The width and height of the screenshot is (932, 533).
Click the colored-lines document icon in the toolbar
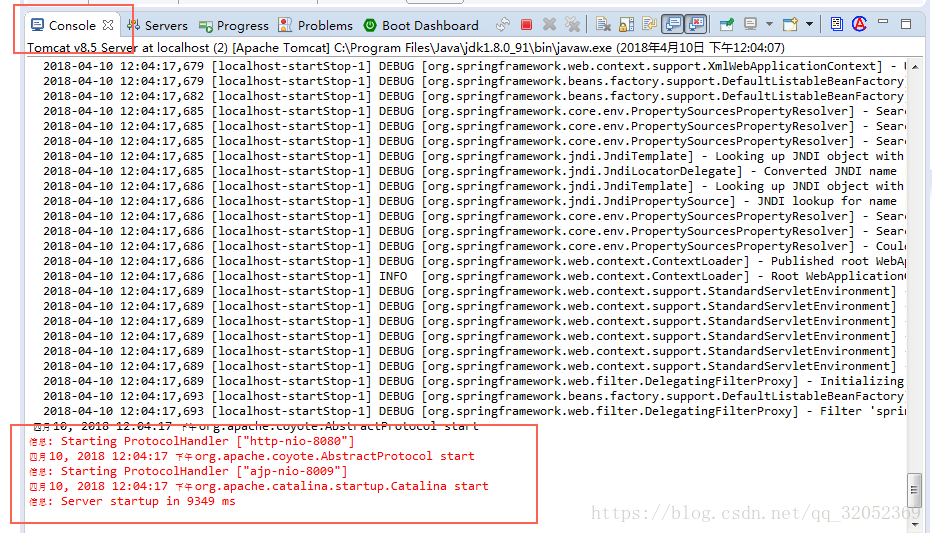click(x=836, y=24)
